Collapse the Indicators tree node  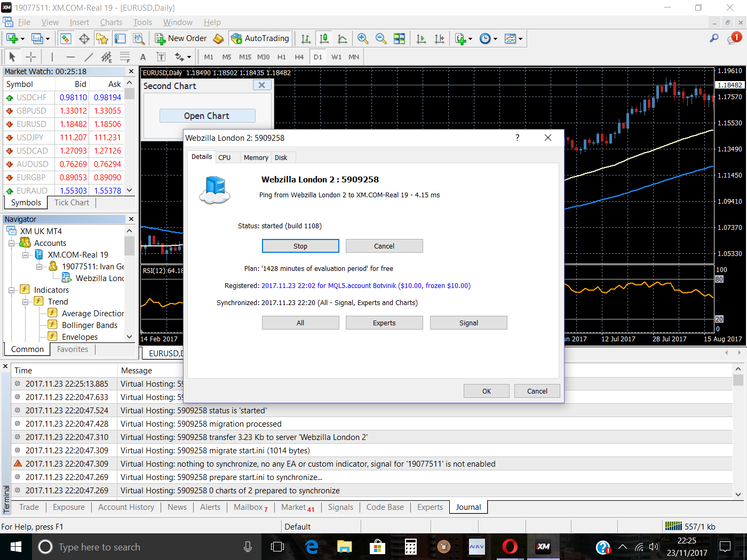(x=12, y=290)
